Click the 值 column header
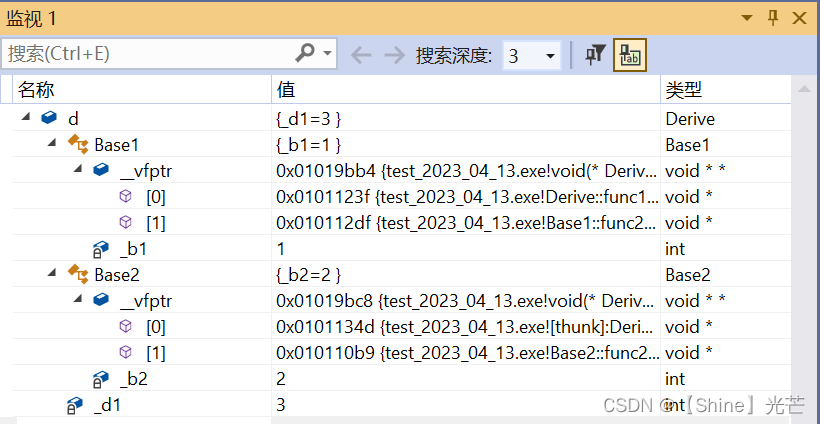The height and width of the screenshot is (424, 820). [466, 90]
